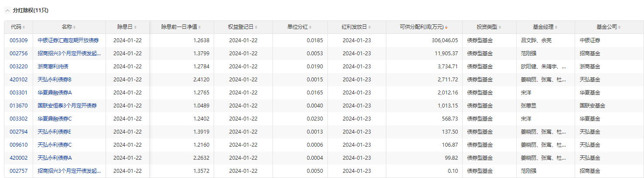Collapse the 分红除权 section chevron
The height and width of the screenshot is (178, 644).
coord(7,10)
